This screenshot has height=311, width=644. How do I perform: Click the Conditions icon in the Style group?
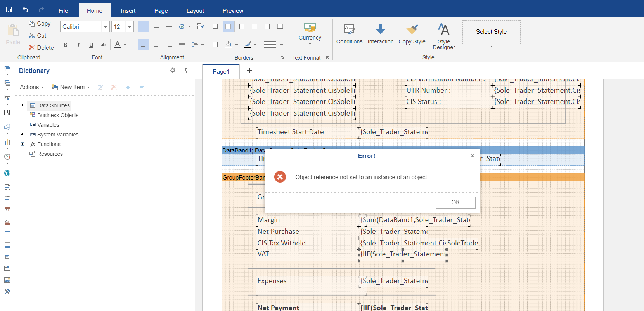[349, 29]
